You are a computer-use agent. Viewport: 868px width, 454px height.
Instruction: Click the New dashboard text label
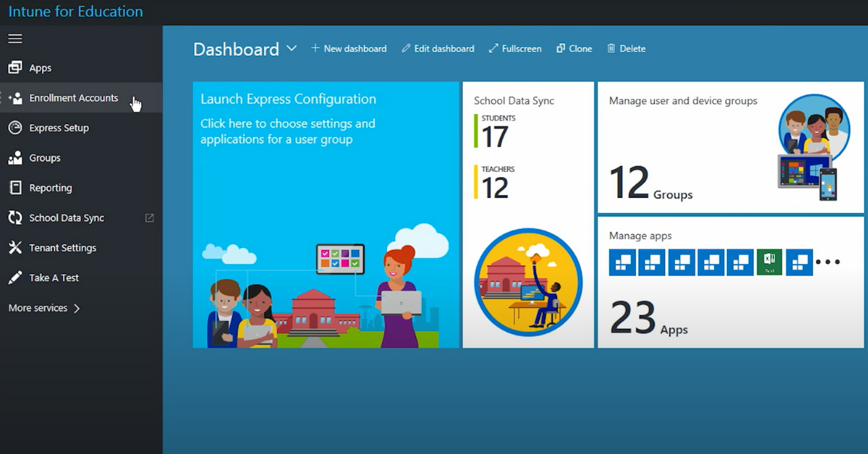tap(355, 48)
